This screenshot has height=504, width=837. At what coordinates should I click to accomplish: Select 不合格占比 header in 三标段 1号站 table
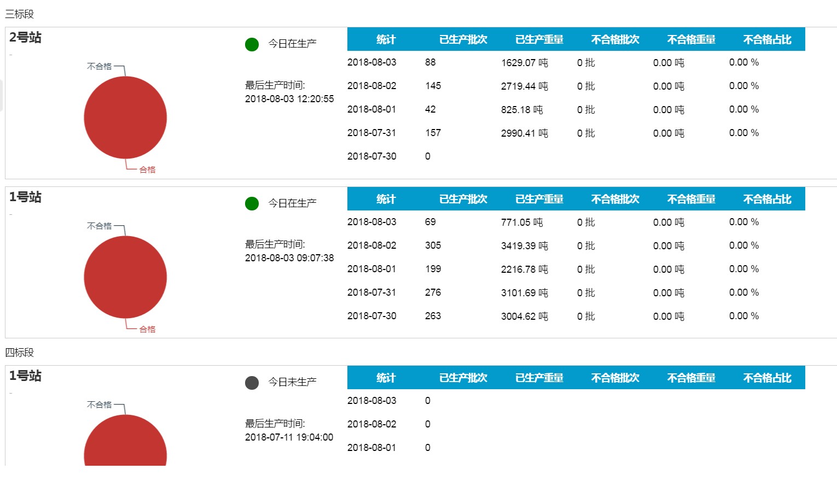tap(767, 199)
